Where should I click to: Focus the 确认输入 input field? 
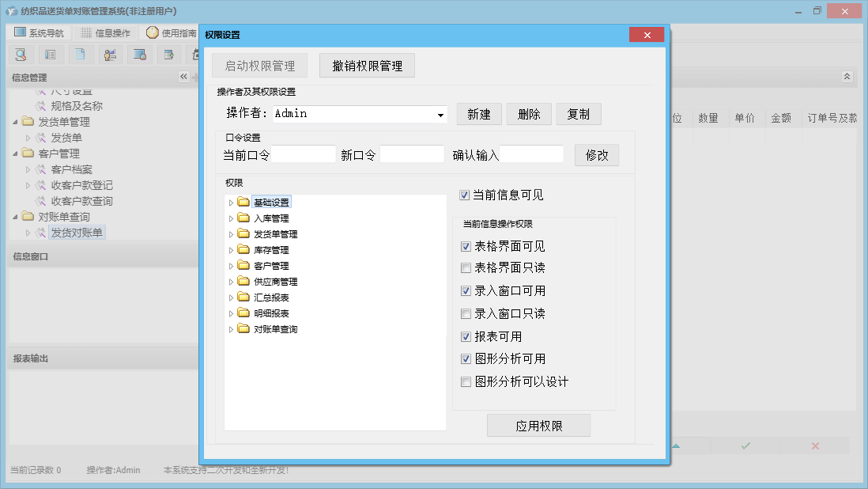point(531,154)
